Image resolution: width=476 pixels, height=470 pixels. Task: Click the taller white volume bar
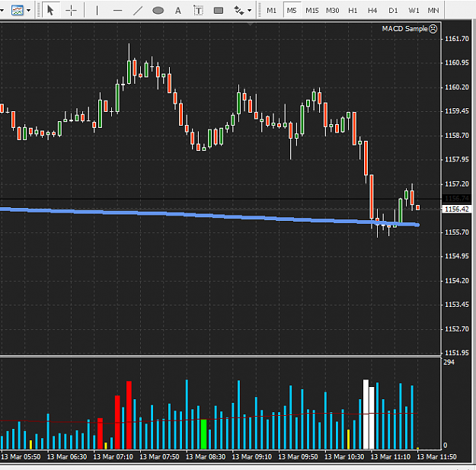tap(366, 414)
